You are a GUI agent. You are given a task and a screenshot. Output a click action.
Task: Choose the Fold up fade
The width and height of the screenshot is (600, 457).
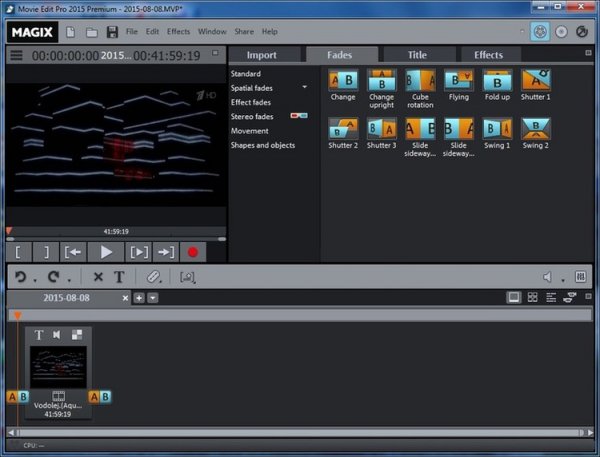click(497, 85)
